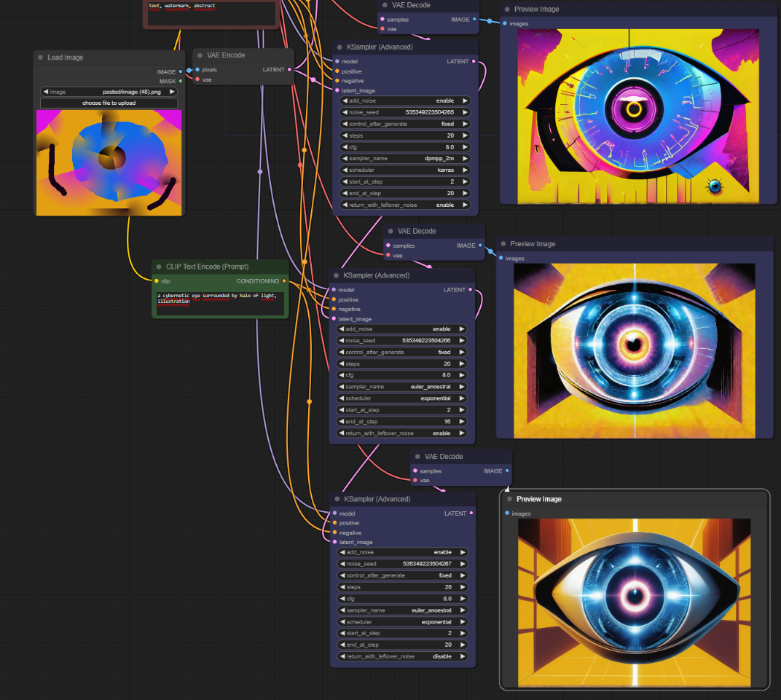This screenshot has height=700, width=781.
Task: Click the choose file to upload button
Action: coord(109,103)
